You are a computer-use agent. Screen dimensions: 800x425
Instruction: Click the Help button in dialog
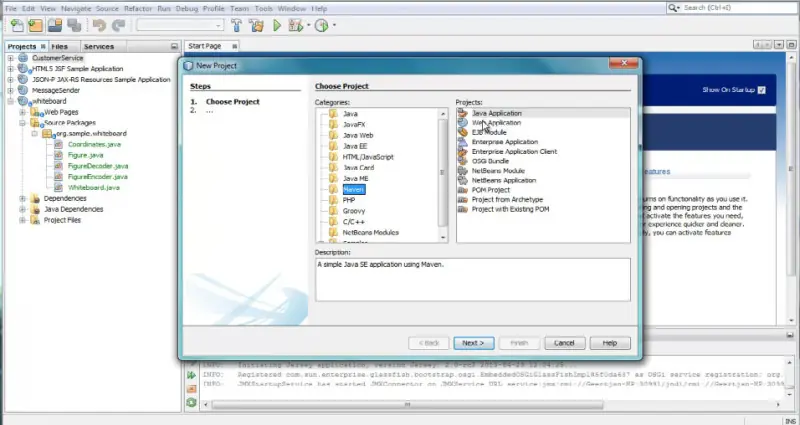pyautogui.click(x=610, y=343)
